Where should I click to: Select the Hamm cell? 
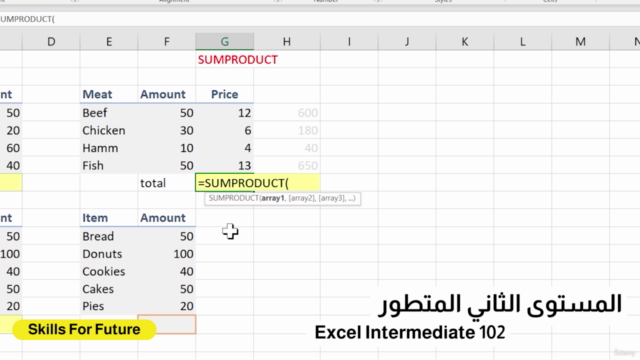click(x=109, y=148)
